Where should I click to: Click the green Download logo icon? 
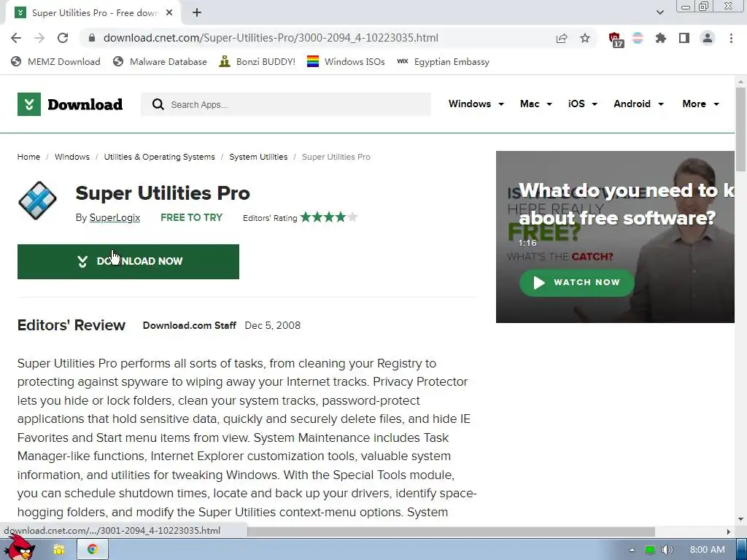point(29,104)
